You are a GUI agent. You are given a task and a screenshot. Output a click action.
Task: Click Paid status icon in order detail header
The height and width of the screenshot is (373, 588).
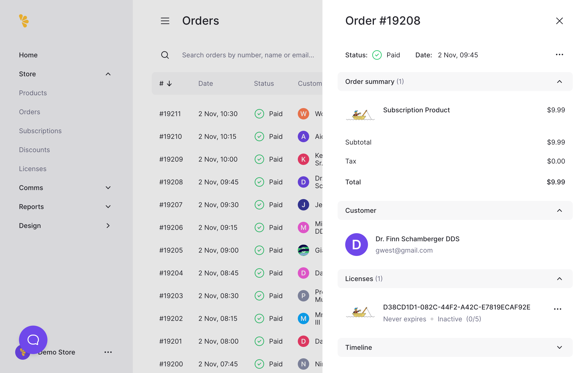pyautogui.click(x=377, y=55)
